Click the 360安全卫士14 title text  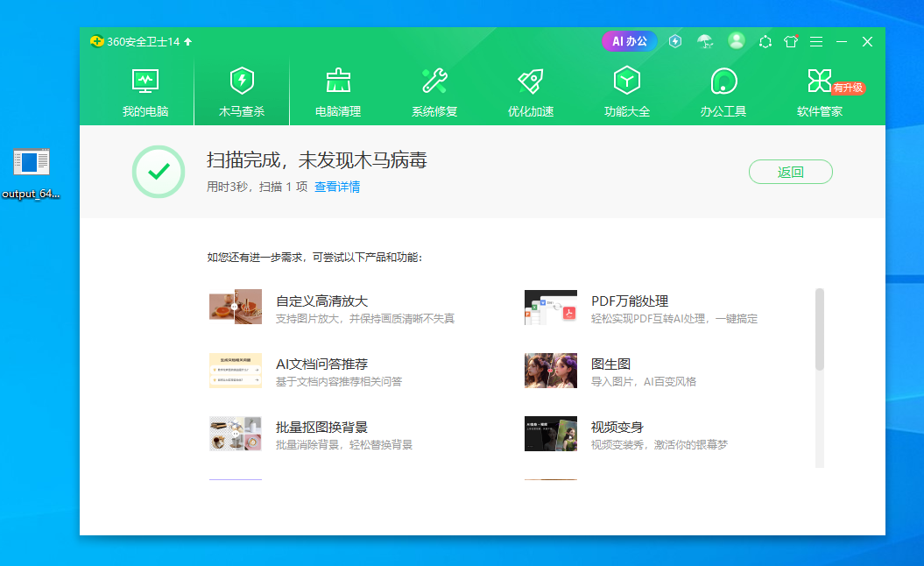point(143,42)
